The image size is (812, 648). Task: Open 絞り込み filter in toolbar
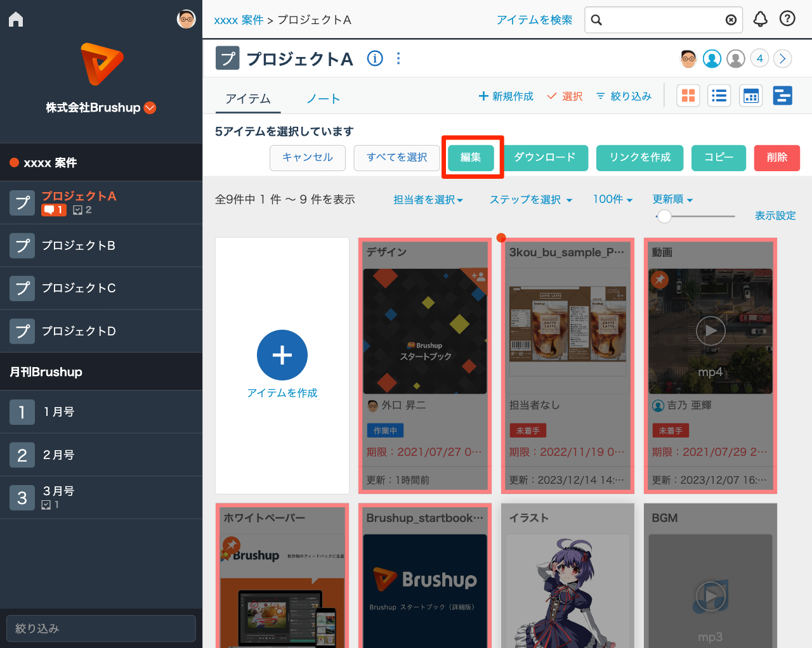[x=624, y=96]
